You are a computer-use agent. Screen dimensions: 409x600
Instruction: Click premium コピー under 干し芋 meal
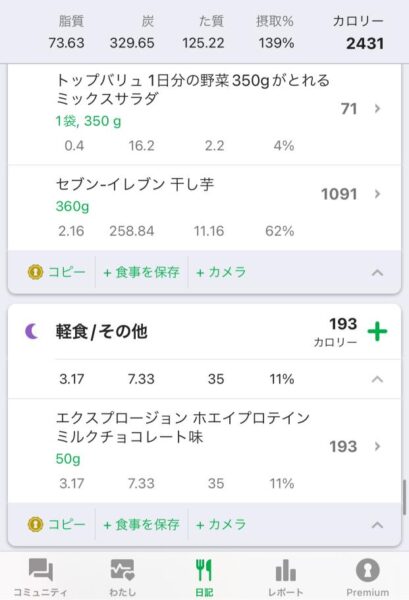pos(57,272)
